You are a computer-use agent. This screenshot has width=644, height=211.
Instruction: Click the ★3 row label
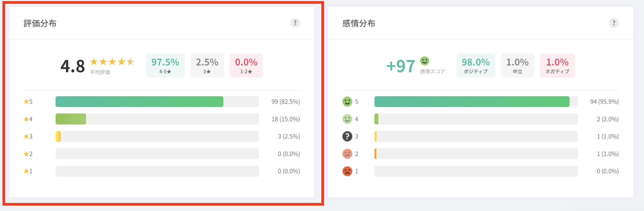coord(28,136)
